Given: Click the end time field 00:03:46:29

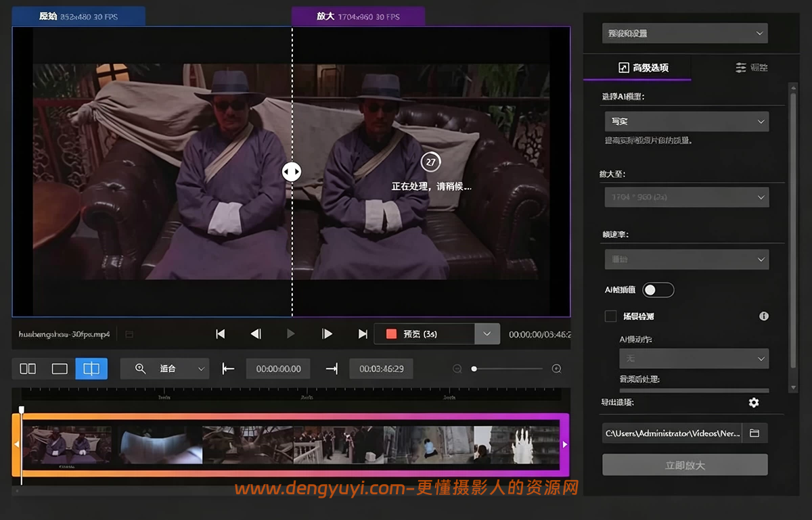Looking at the screenshot, I should pyautogui.click(x=381, y=369).
